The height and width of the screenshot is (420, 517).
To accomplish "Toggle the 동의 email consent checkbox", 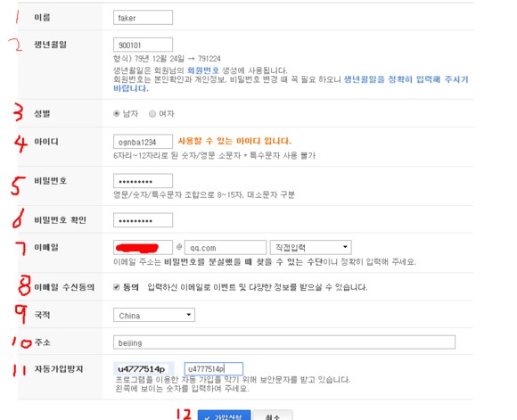I will pyautogui.click(x=117, y=287).
